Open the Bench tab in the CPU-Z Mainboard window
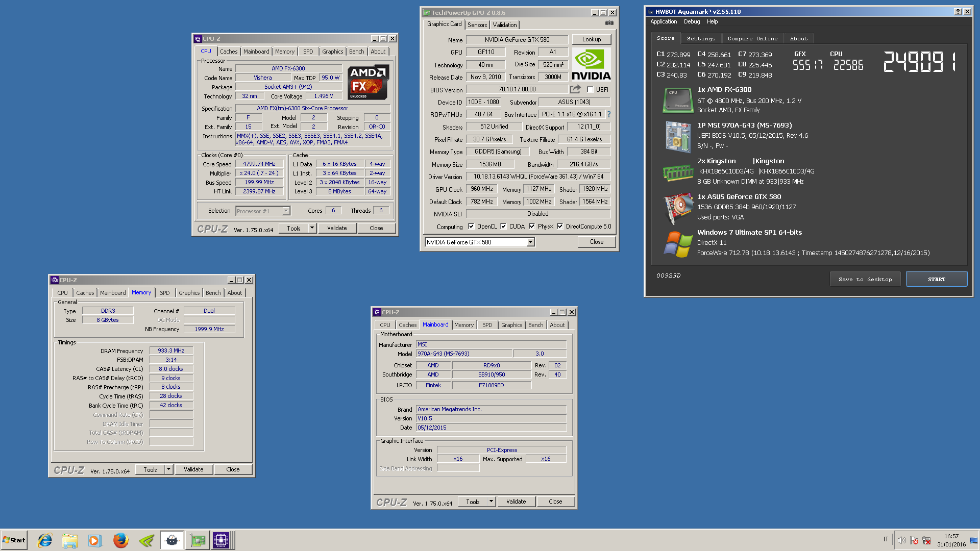The width and height of the screenshot is (980, 551). point(536,325)
